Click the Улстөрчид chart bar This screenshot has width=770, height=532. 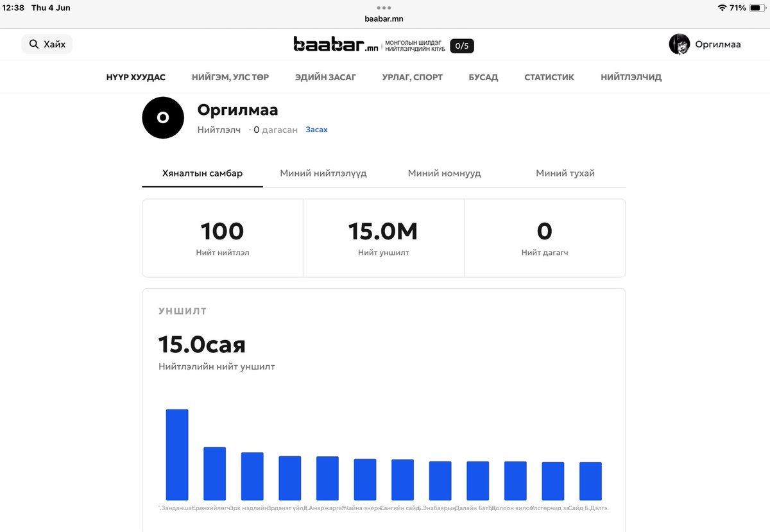(x=553, y=481)
